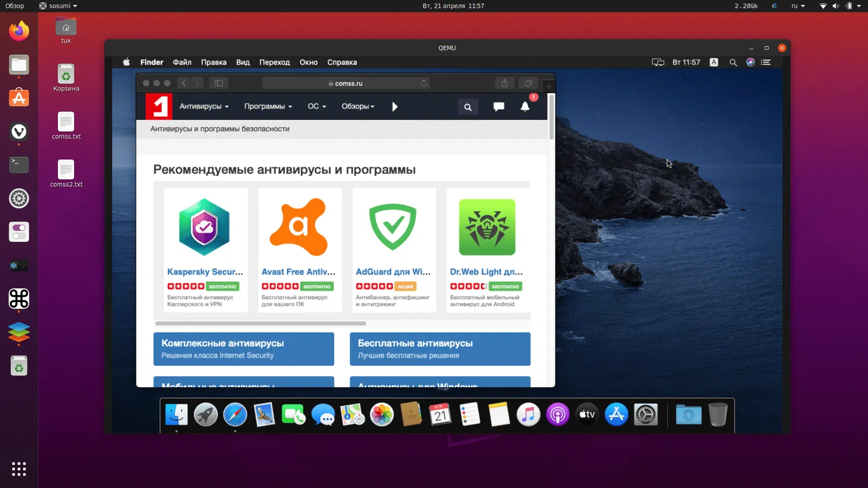Expand the Обзоры dropdown menu
Viewport: 868px width, 488px height.
pyautogui.click(x=358, y=107)
